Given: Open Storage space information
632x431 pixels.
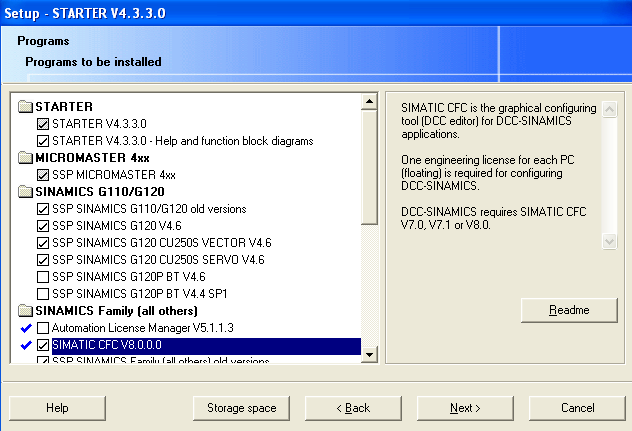Looking at the screenshot, I should [x=241, y=408].
